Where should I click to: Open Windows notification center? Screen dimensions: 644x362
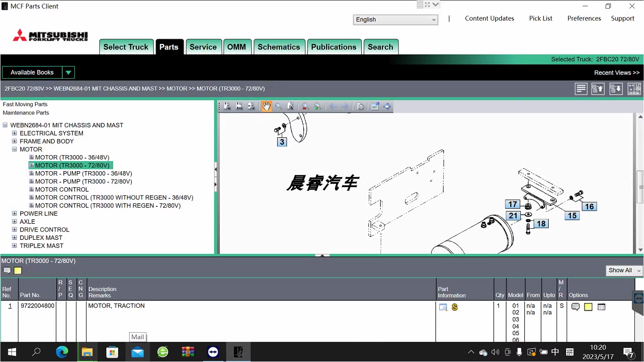pyautogui.click(x=629, y=352)
